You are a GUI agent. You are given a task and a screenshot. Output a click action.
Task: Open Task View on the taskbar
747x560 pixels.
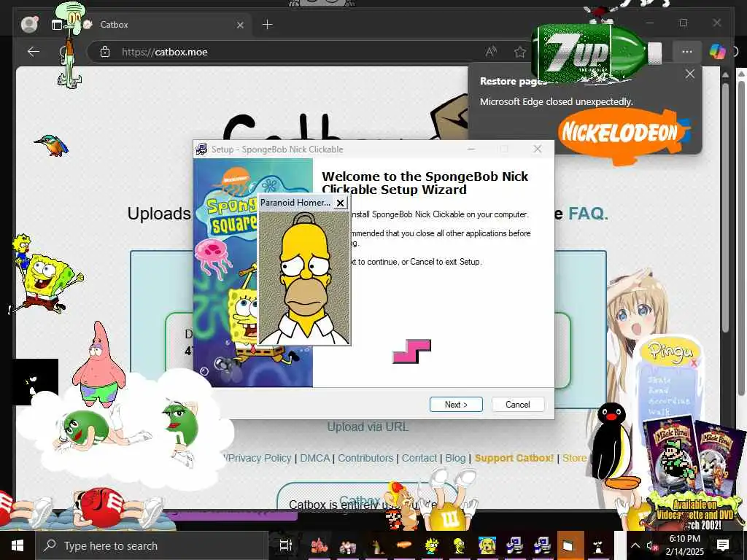point(285,545)
